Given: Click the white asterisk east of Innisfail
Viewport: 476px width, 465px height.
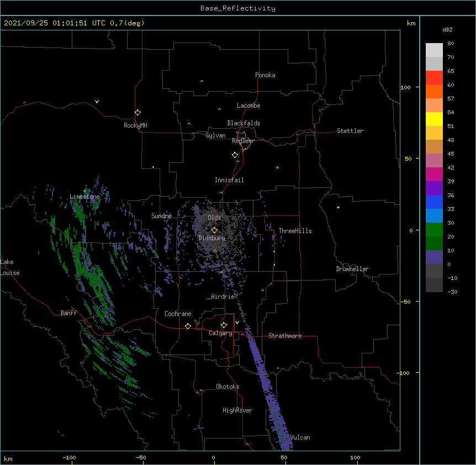Looking at the screenshot, I should coord(277,167).
